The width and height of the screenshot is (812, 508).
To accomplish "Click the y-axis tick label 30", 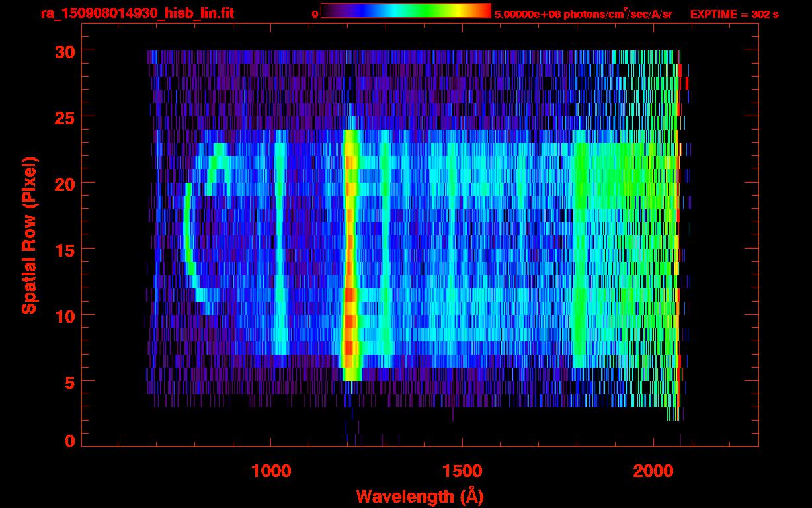I will [x=65, y=51].
